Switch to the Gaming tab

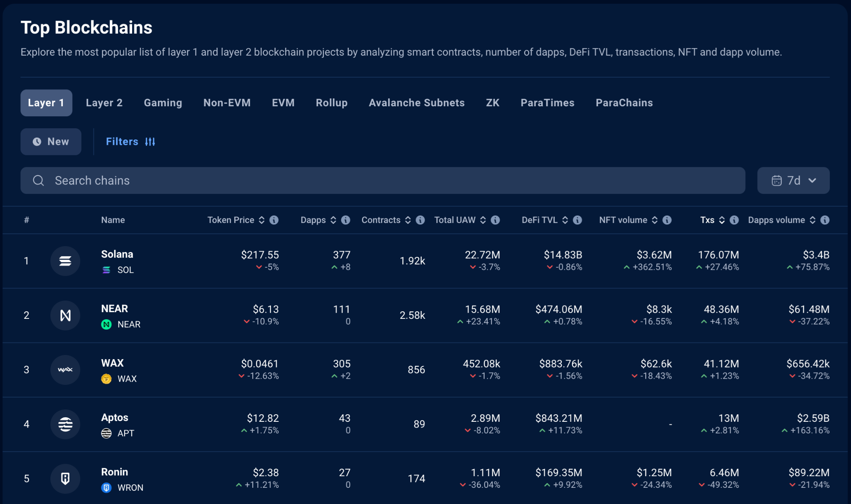pos(163,103)
